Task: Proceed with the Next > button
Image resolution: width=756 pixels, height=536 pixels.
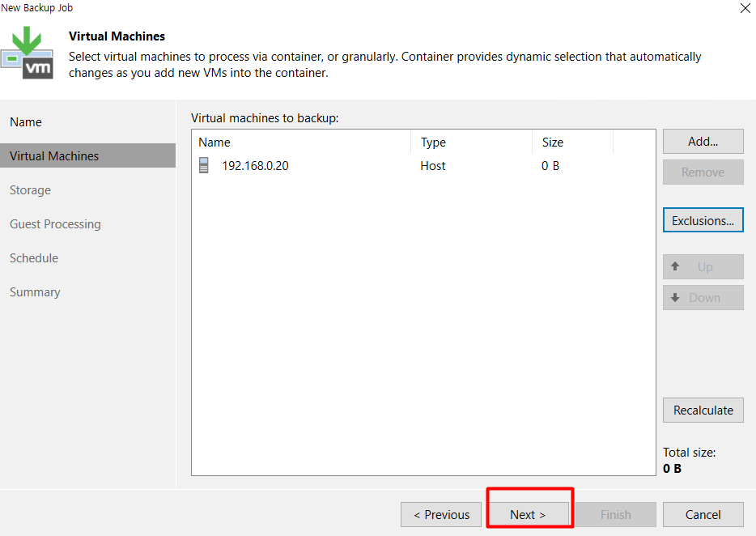Action: pos(529,515)
